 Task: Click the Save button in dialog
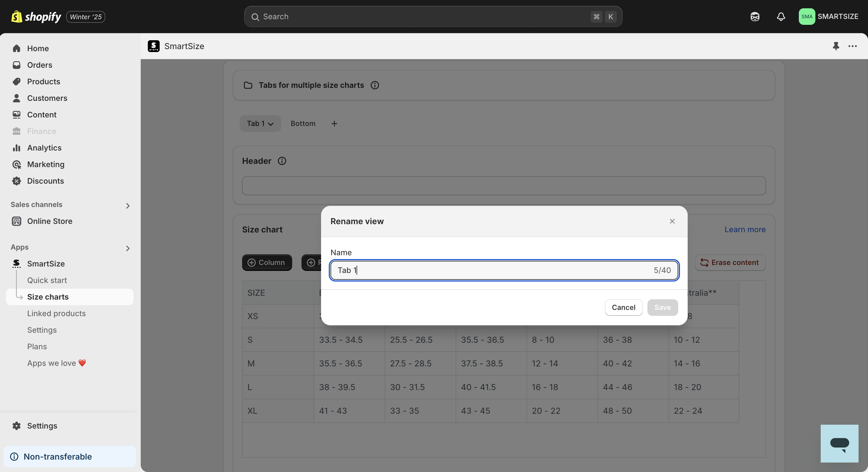click(x=663, y=308)
